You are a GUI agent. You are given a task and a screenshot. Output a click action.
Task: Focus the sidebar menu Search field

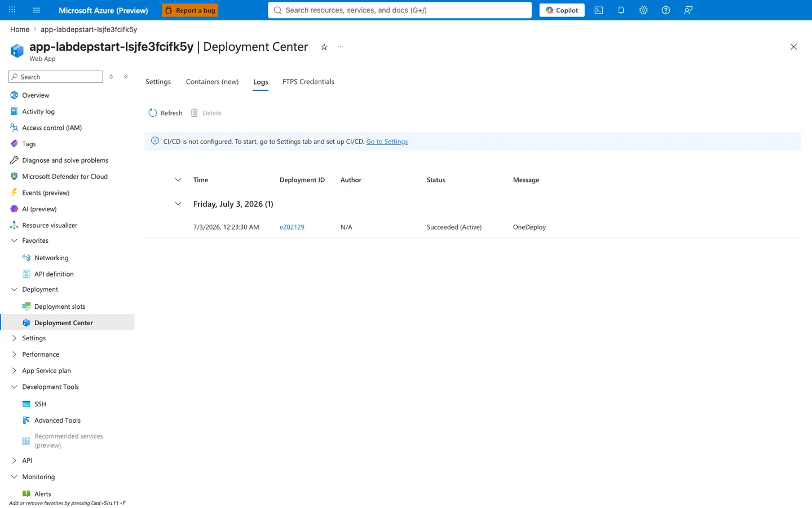coord(56,77)
